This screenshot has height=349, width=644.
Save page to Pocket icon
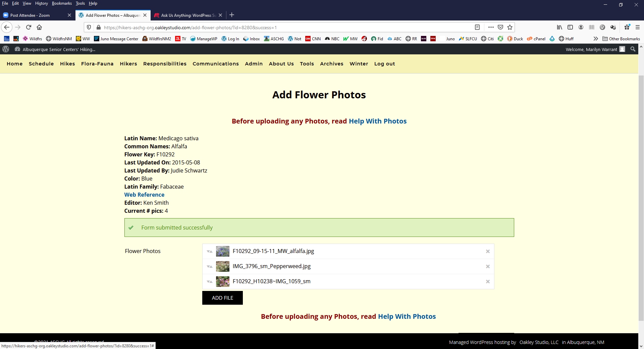[x=500, y=27]
